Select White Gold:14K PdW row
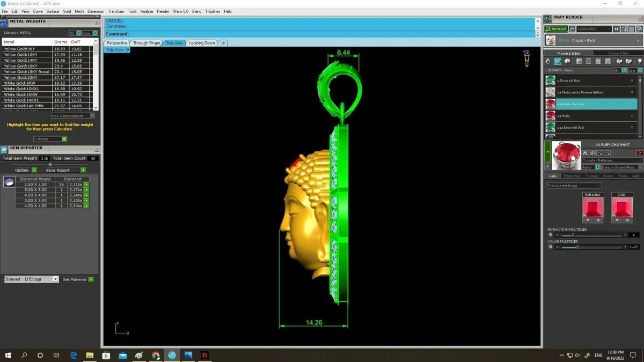The height and width of the screenshot is (362, 644). tap(47, 106)
